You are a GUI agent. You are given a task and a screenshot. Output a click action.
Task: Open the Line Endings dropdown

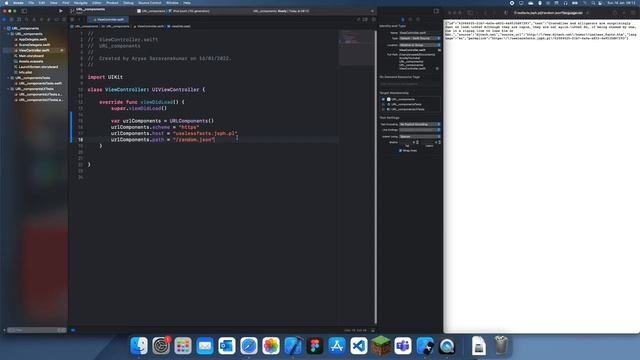point(420,130)
